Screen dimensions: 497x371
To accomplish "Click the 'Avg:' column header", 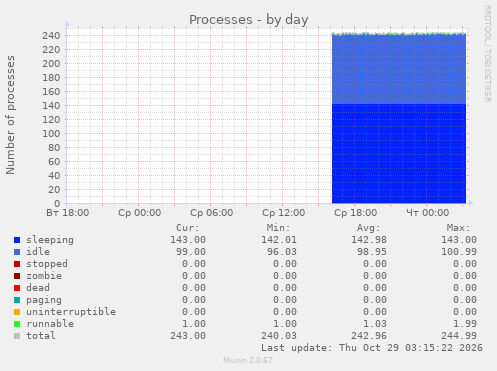I will pyautogui.click(x=368, y=228).
